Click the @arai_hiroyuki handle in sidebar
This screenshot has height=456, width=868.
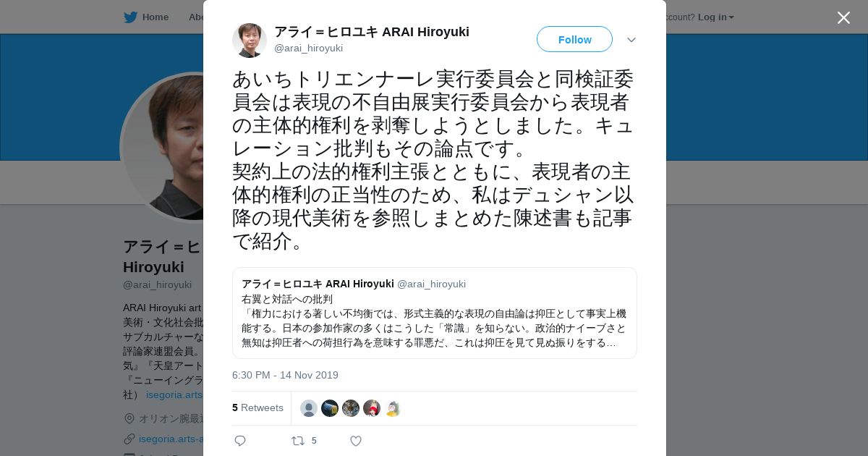point(157,284)
